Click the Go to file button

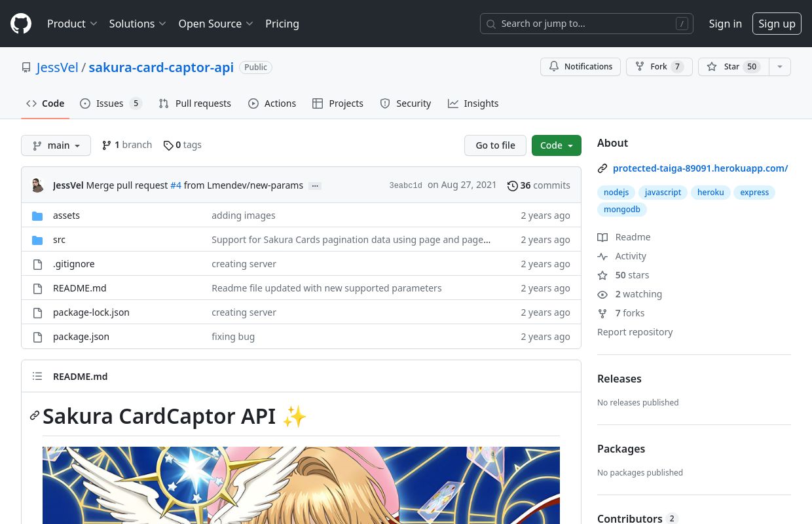click(x=495, y=145)
